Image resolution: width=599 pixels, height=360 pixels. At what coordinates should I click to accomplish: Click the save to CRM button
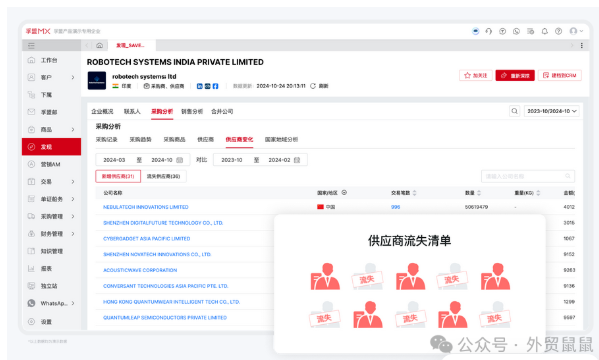click(x=560, y=75)
